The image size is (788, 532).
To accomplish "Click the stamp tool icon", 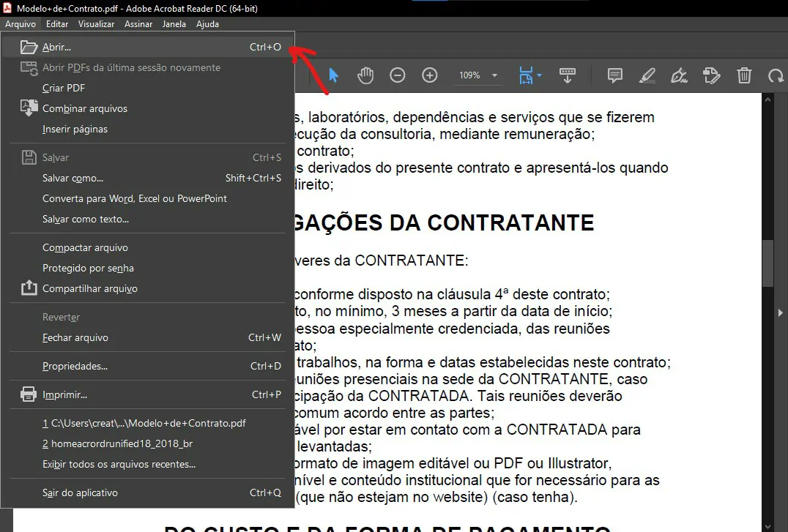I will (712, 75).
